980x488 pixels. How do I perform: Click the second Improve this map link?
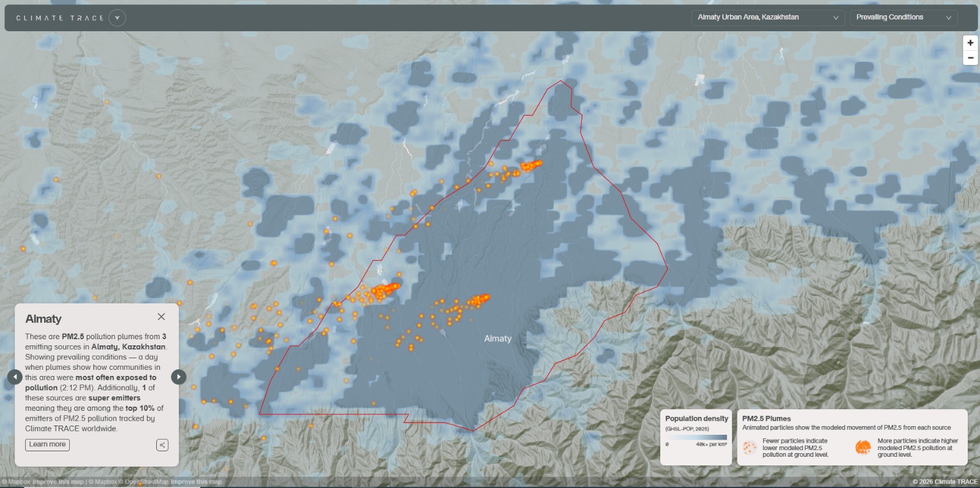coord(196,482)
